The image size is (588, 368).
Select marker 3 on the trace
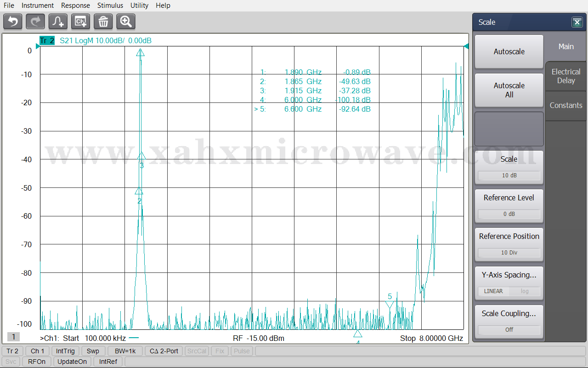(x=141, y=156)
